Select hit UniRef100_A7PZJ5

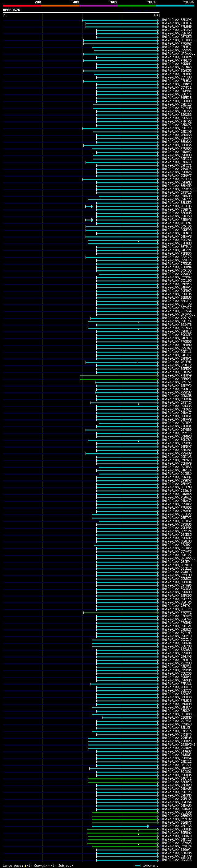176,731
